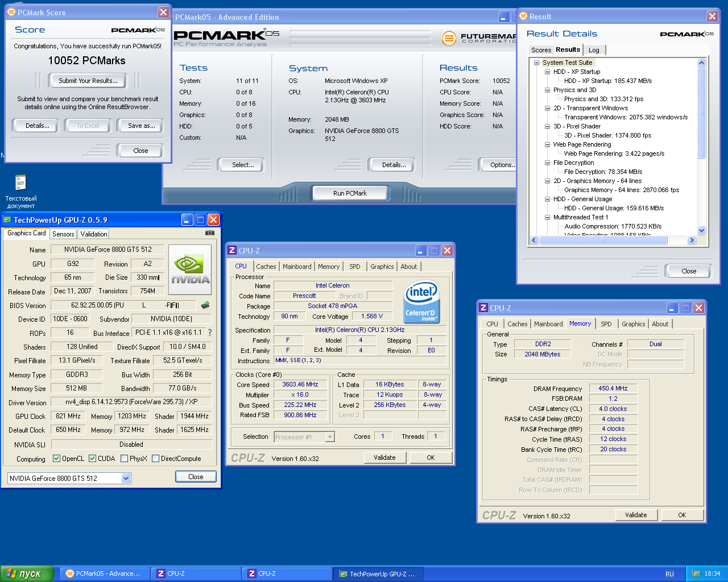Switch to the Sensors tab in GPU-Z

point(63,234)
